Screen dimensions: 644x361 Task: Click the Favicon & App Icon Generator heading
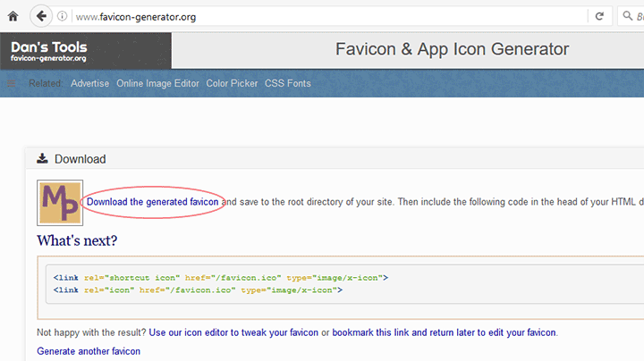[452, 49]
